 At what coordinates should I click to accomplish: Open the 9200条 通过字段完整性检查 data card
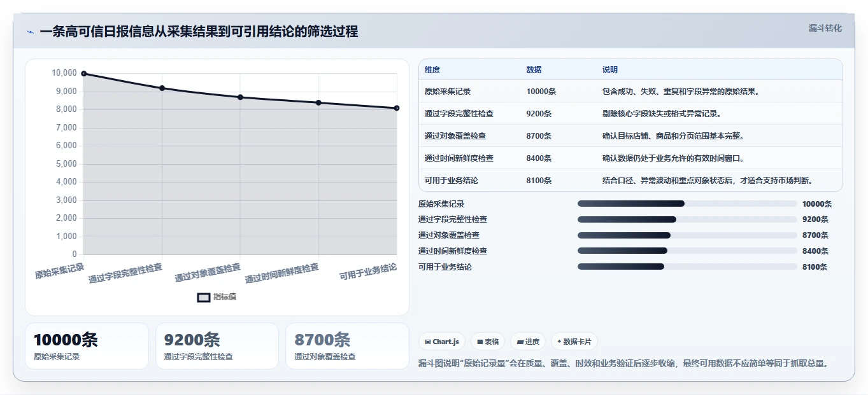[x=217, y=346]
